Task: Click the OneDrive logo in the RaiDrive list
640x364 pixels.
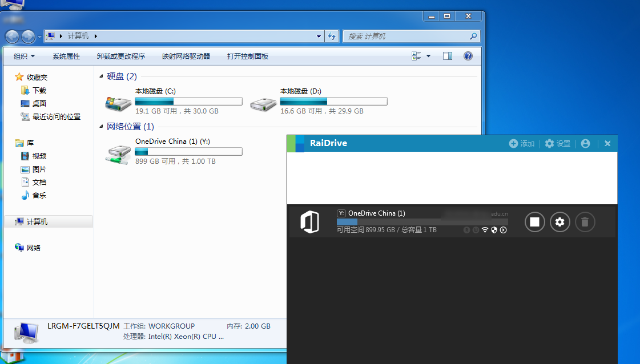Action: coord(310,222)
